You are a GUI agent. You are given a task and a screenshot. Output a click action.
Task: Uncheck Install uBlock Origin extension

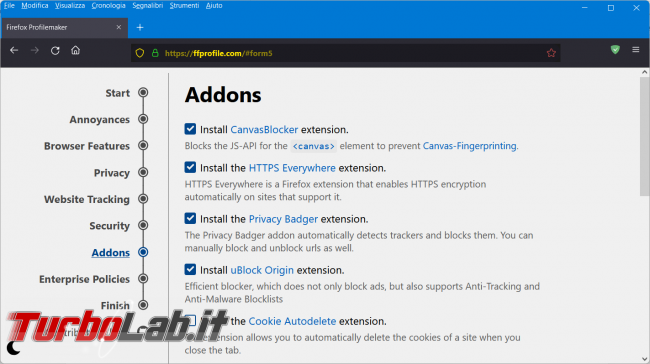tap(190, 269)
